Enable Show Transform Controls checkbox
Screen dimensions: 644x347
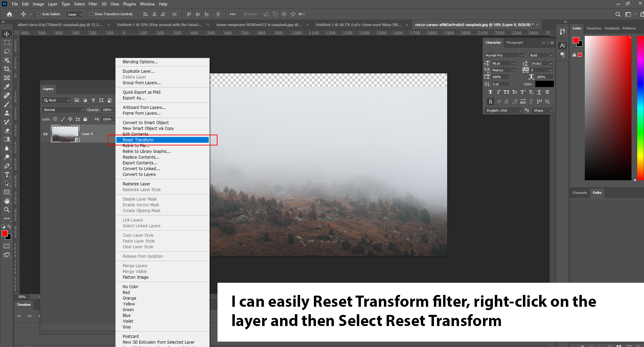(91, 14)
